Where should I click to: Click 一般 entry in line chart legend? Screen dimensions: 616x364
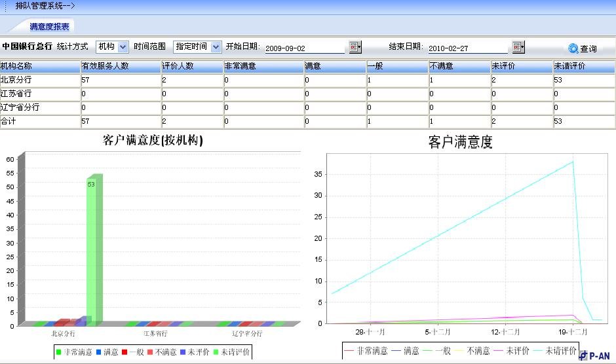[437, 351]
